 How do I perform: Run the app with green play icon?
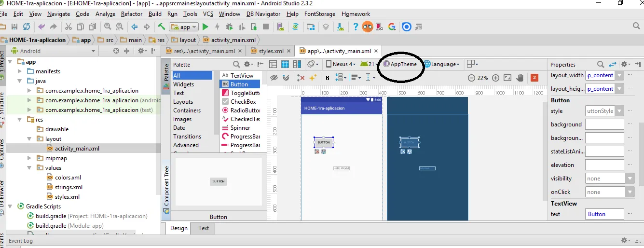[206, 27]
